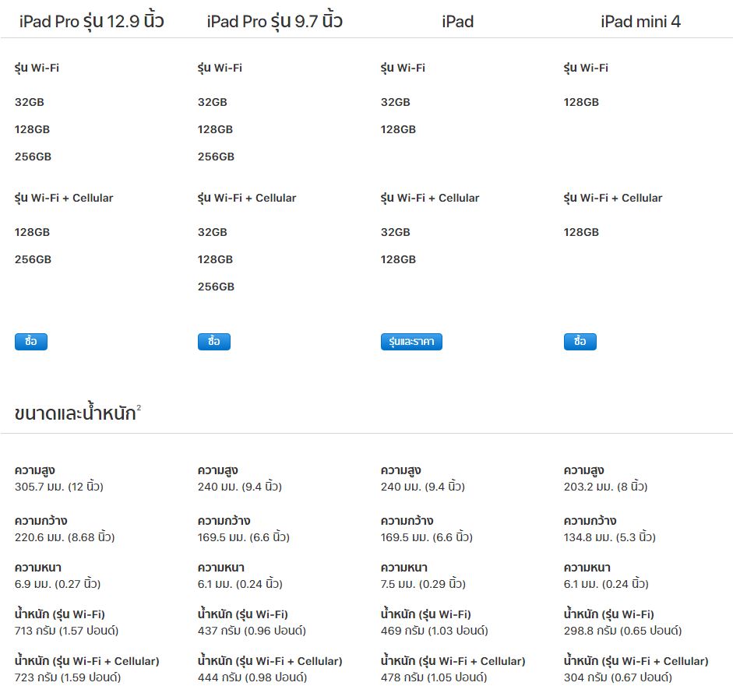Open the iPad Pro รุ่น 9.7 นิ้ว heading

(x=274, y=21)
